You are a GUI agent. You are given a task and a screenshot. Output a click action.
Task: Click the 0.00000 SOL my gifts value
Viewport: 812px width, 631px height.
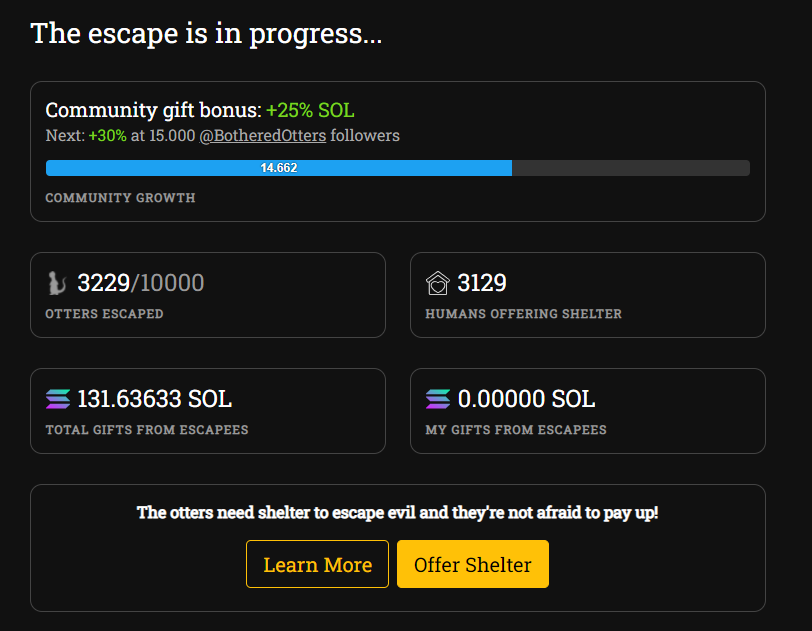526,399
